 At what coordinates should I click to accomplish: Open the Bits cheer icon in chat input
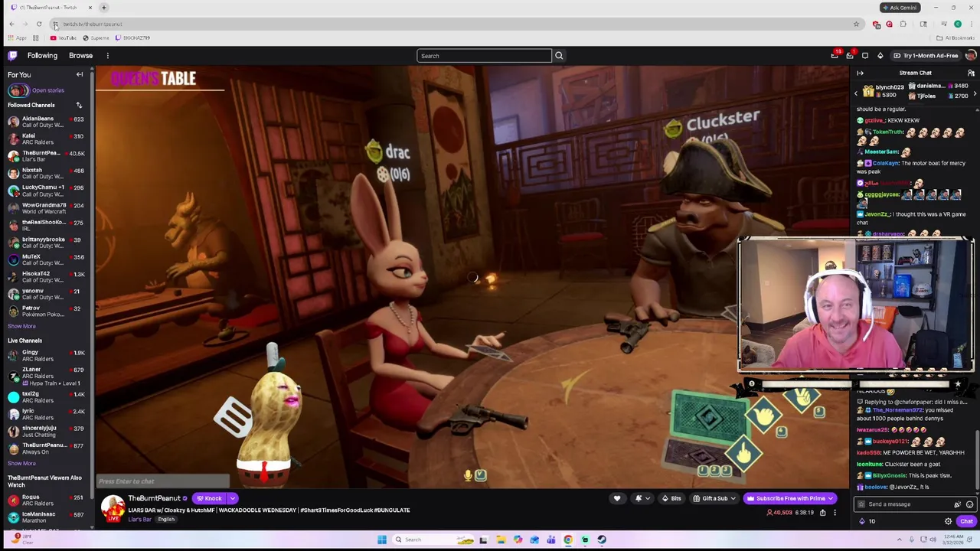click(957, 504)
